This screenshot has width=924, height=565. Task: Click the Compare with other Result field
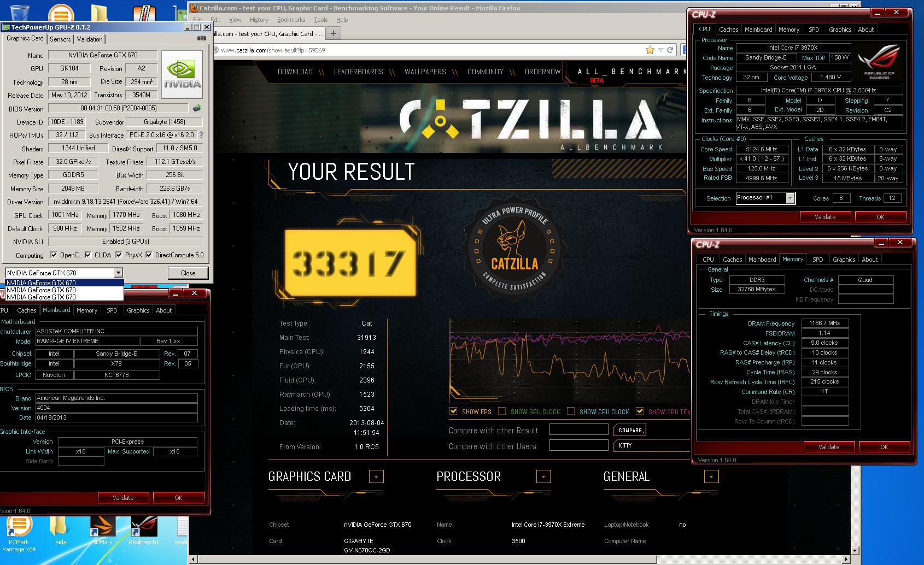(x=578, y=430)
